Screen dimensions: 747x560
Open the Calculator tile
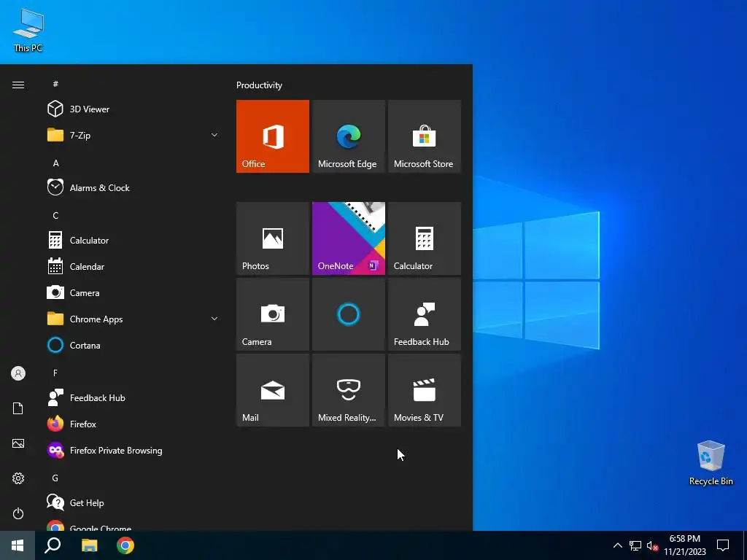coord(425,238)
